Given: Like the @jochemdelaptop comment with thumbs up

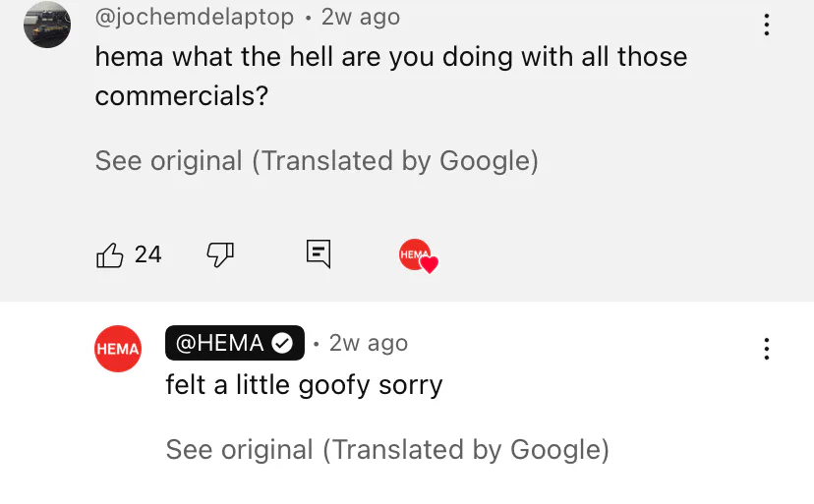Looking at the screenshot, I should point(109,254).
